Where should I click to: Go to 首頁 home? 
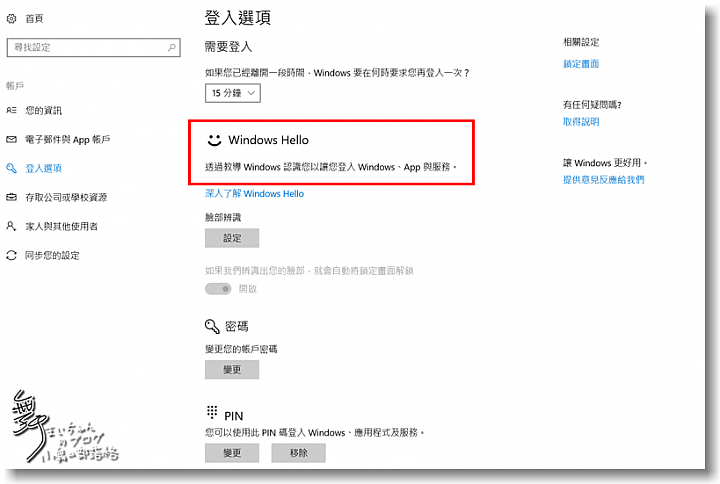click(34, 18)
